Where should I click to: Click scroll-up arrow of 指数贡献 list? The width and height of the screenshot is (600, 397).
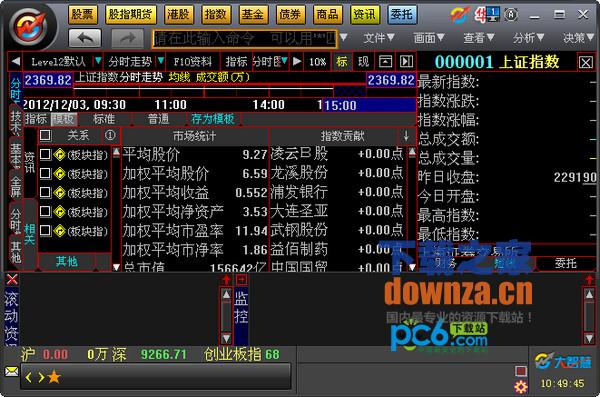(412, 152)
